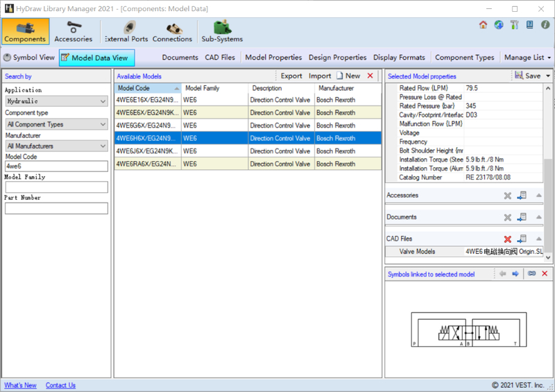Open the tools settings icon
Viewport: 555px width, 392px height.
(514, 25)
